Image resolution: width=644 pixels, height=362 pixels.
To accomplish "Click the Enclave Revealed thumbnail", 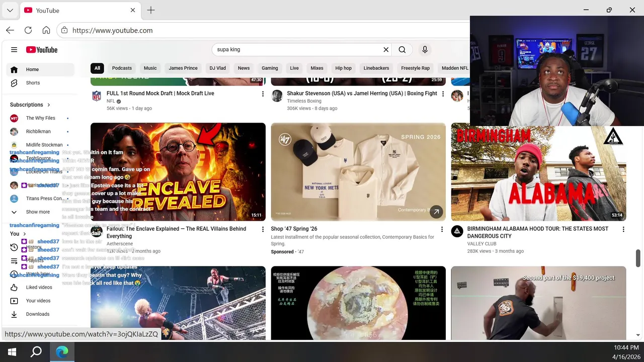I will coord(178,172).
